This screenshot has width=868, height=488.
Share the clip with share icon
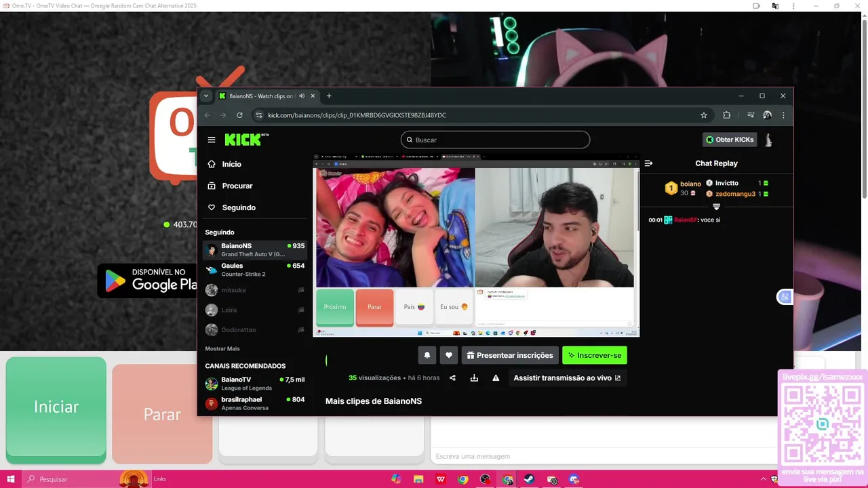(452, 378)
